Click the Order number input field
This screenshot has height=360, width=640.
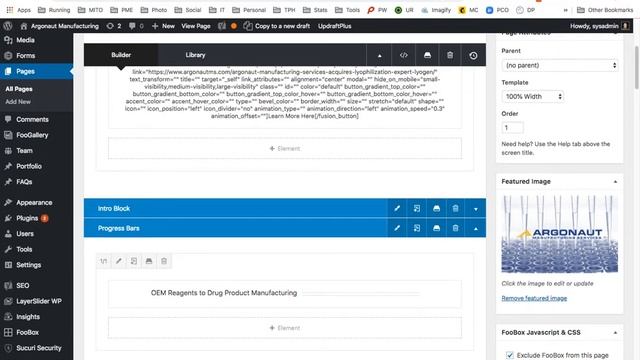pos(512,128)
